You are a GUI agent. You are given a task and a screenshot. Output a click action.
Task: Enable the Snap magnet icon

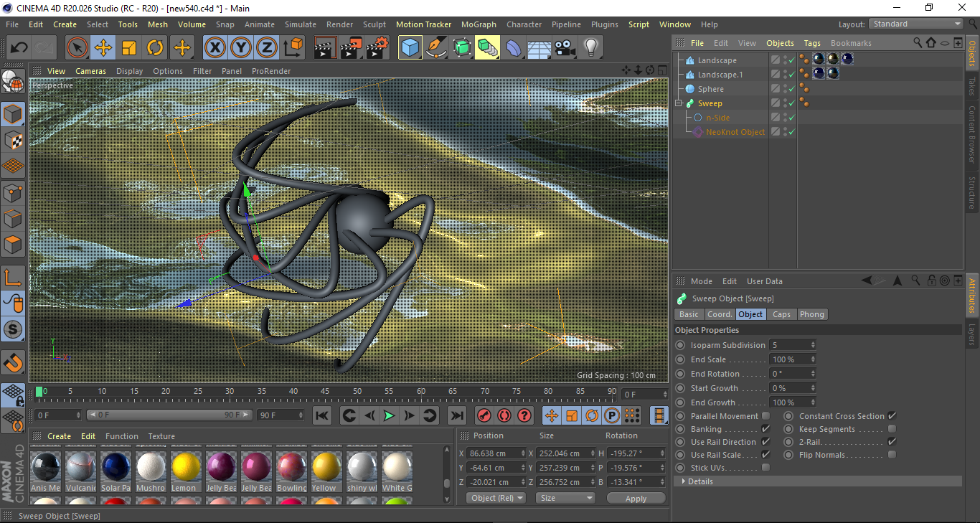[x=14, y=363]
